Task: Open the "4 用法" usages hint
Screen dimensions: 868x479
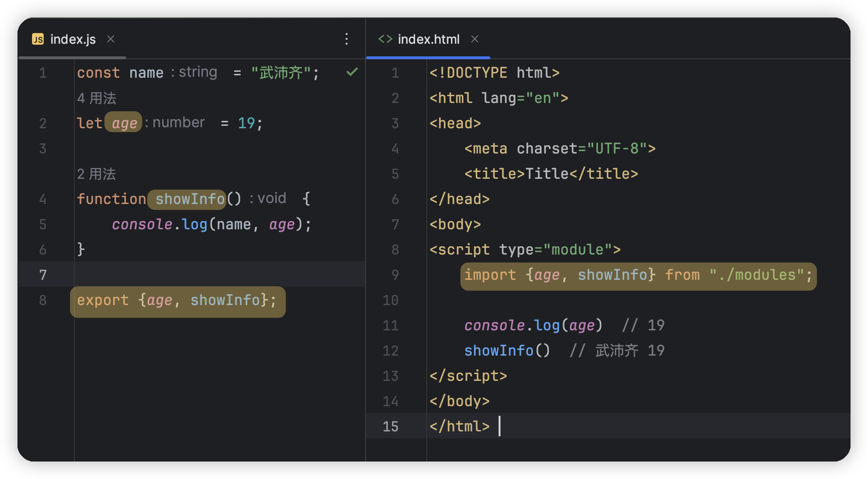Action: tap(97, 98)
